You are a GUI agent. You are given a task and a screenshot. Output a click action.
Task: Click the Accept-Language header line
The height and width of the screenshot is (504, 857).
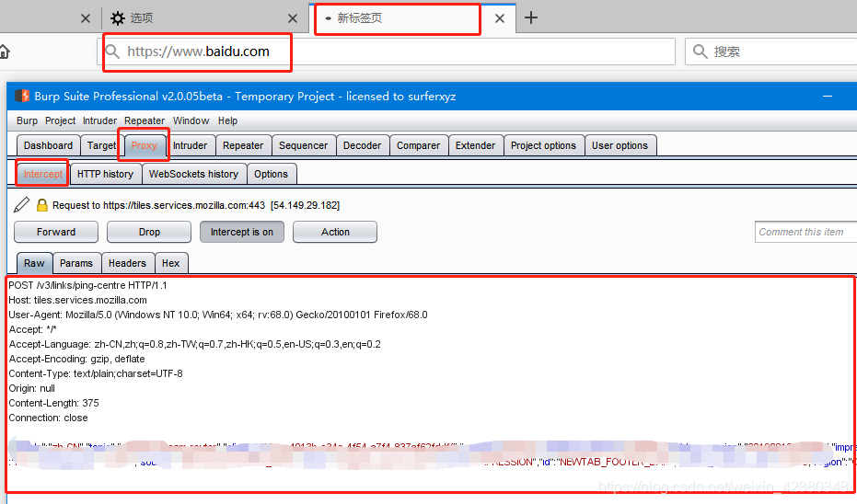pyautogui.click(x=194, y=345)
